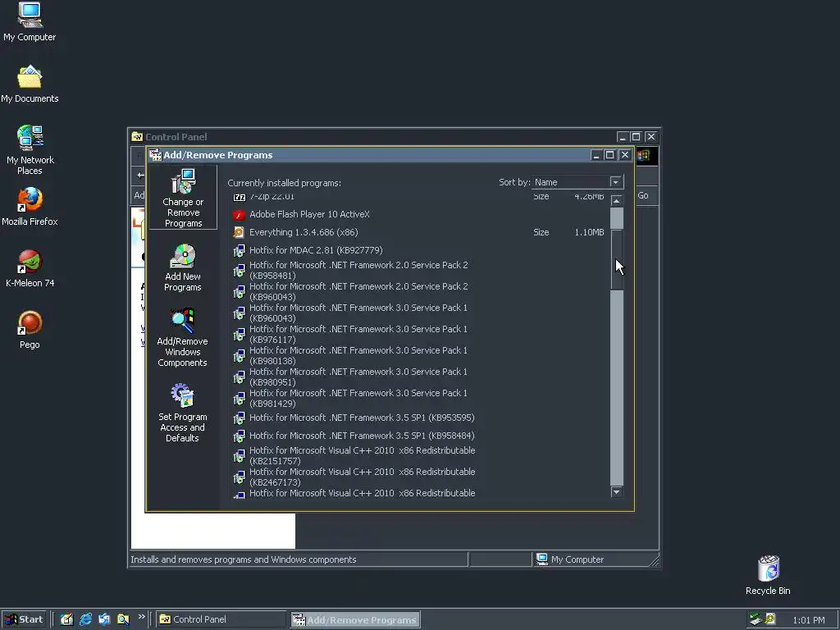Click network tray icon in system tray
Viewport: 840px width, 630px height.
[x=756, y=619]
